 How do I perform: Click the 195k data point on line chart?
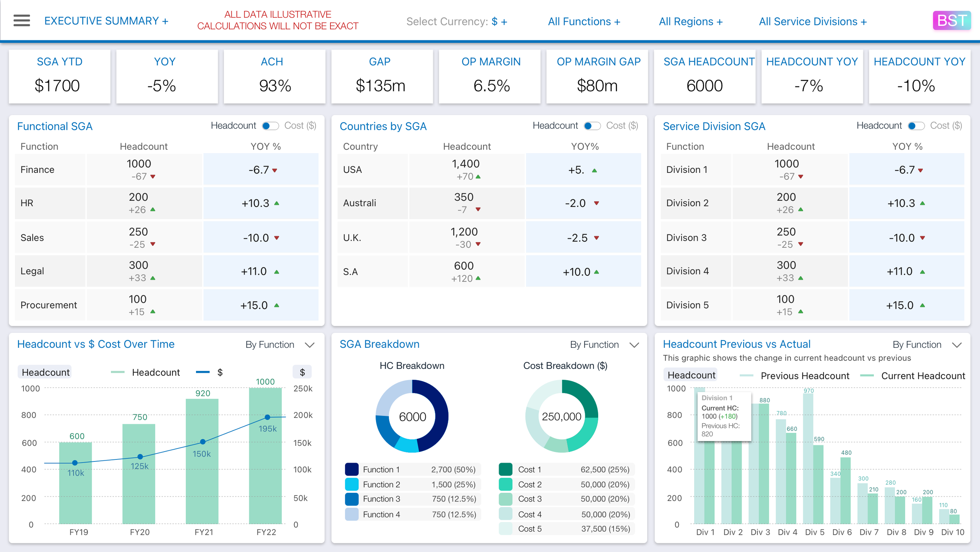point(267,417)
